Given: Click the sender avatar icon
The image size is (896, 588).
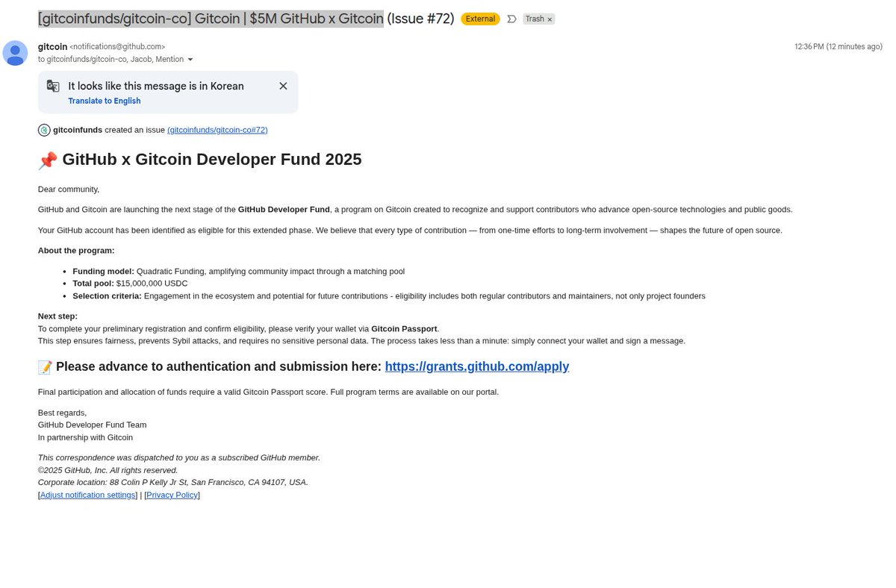Looking at the screenshot, I should [15, 53].
